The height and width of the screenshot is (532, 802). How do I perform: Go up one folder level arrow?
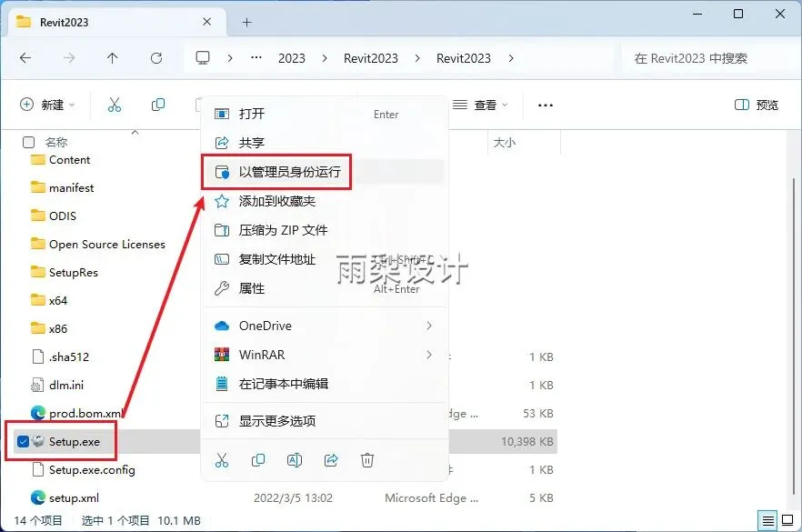[x=113, y=58]
